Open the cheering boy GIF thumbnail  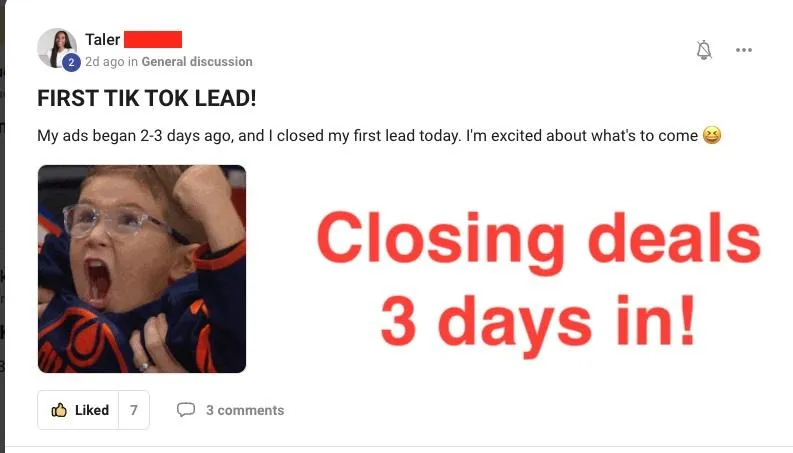142,269
